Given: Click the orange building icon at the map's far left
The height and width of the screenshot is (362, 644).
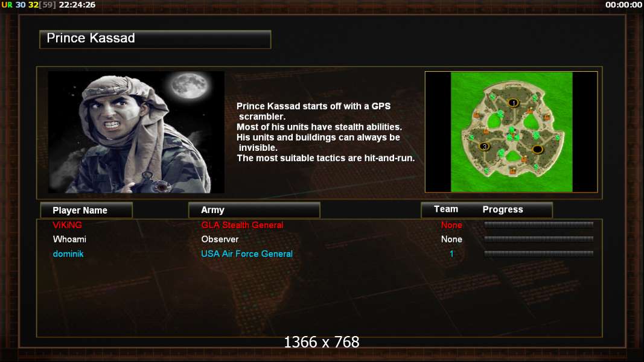Looking at the screenshot, I should click(x=476, y=115).
